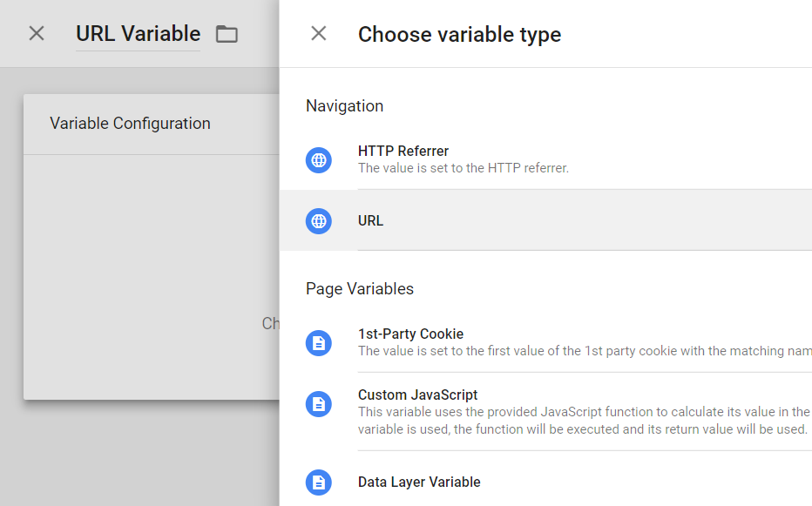Click the Custom JavaScript document icon
Viewport: 812px width, 506px height.
click(319, 403)
